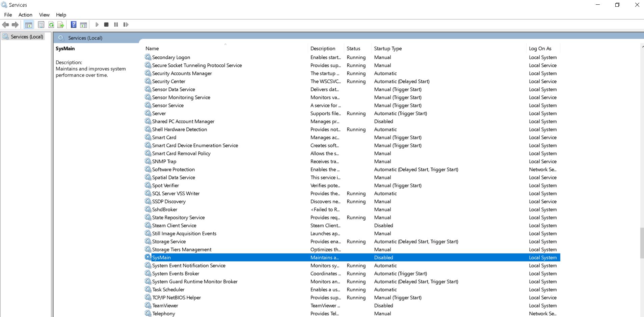
Task: Select Still Image Acquisition Events service
Action: (x=352, y=234)
